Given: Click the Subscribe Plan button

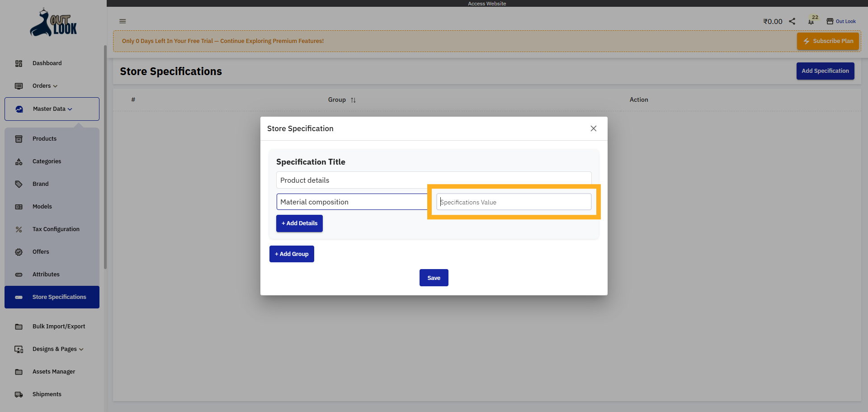Looking at the screenshot, I should click(828, 41).
